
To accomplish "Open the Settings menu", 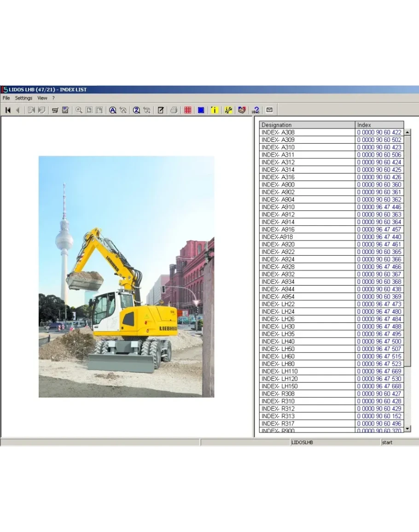I will click(x=23, y=98).
